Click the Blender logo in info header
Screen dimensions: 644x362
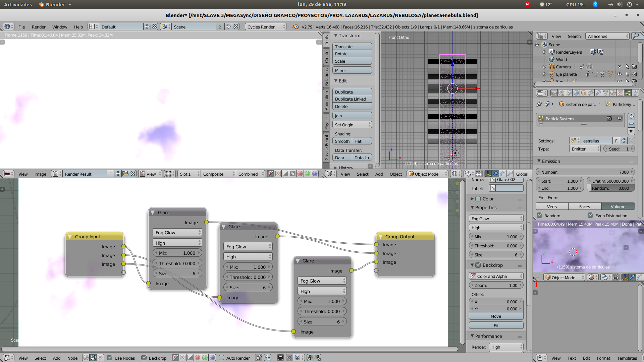click(x=295, y=27)
